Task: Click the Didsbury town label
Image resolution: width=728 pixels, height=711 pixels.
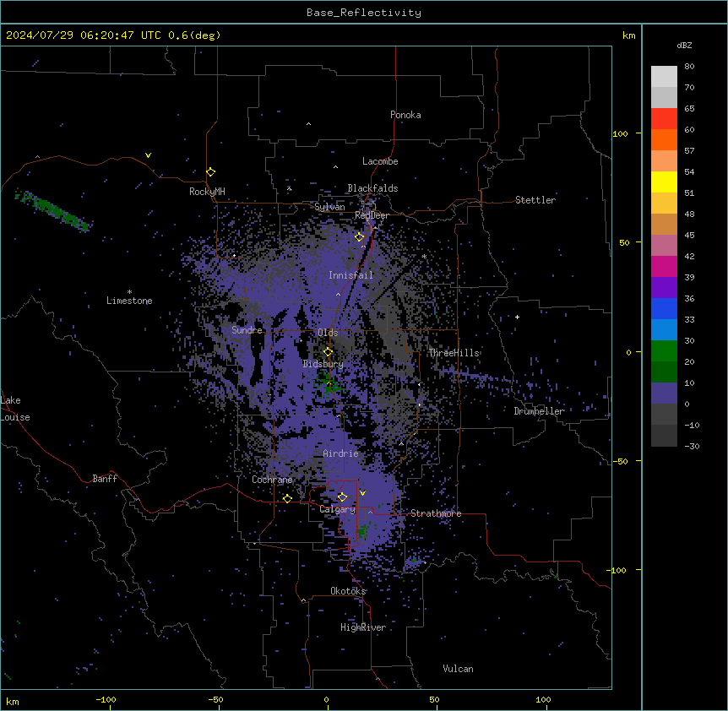Action: point(323,364)
